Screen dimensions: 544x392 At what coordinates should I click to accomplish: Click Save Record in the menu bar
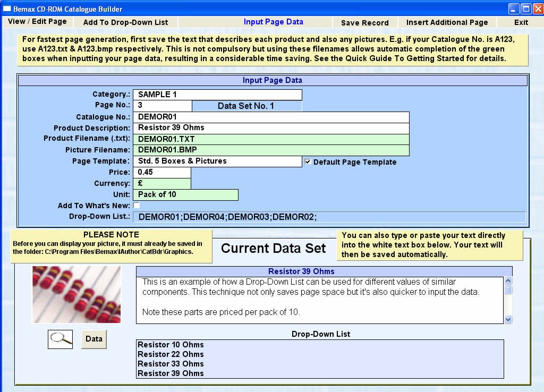364,23
